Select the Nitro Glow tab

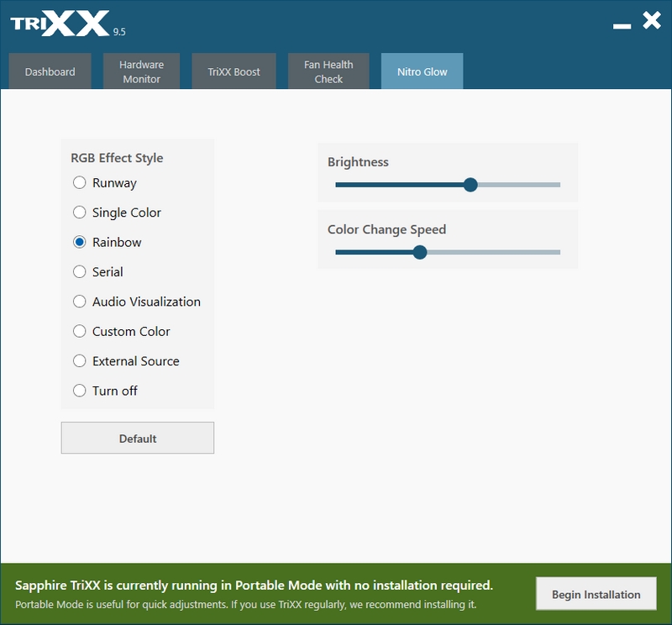423,71
